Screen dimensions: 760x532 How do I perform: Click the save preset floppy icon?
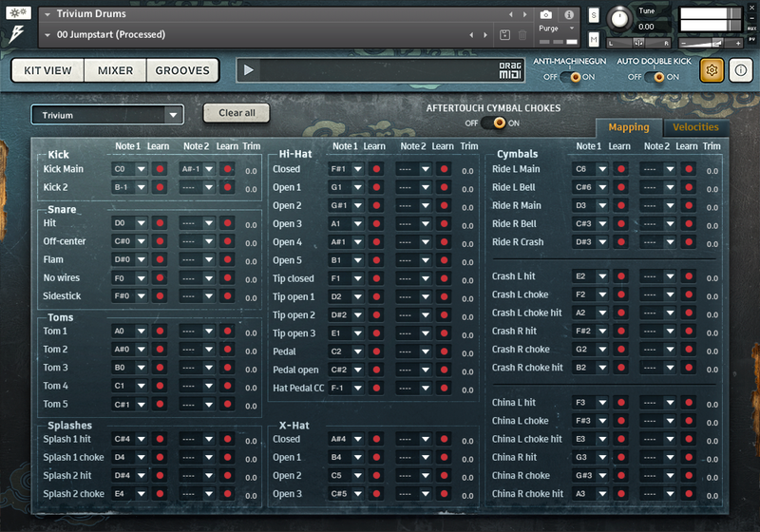(x=504, y=34)
